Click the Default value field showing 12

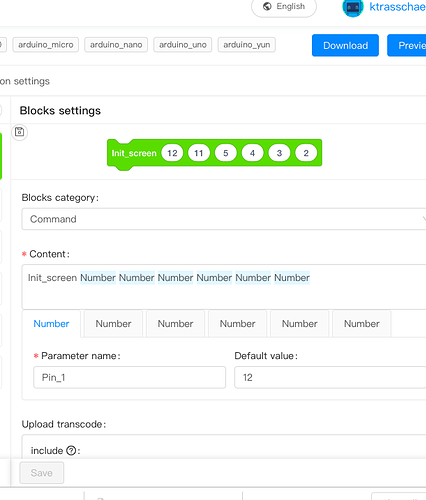coord(330,377)
